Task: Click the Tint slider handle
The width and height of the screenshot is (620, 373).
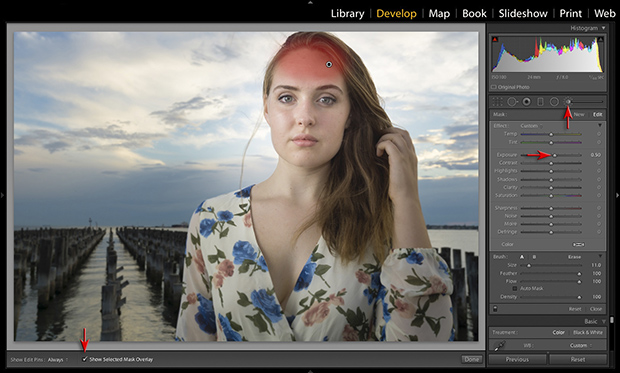Action: (551, 142)
